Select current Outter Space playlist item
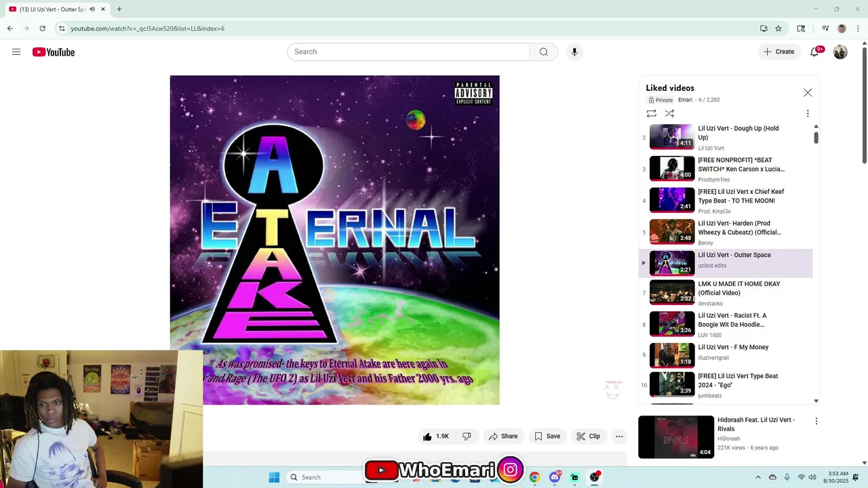The image size is (868, 488). 726,263
